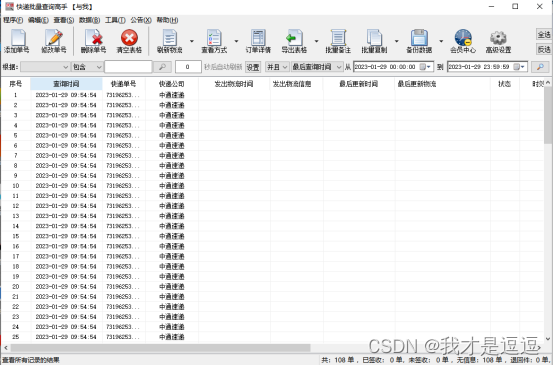The width and height of the screenshot is (554, 366).
Task: Open the 帮助(H) menu
Action: tap(167, 20)
